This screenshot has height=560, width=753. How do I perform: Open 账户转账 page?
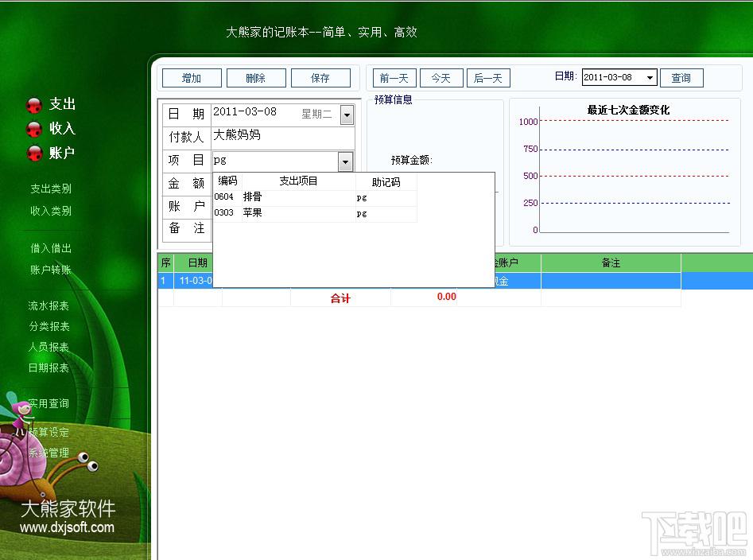pos(51,270)
